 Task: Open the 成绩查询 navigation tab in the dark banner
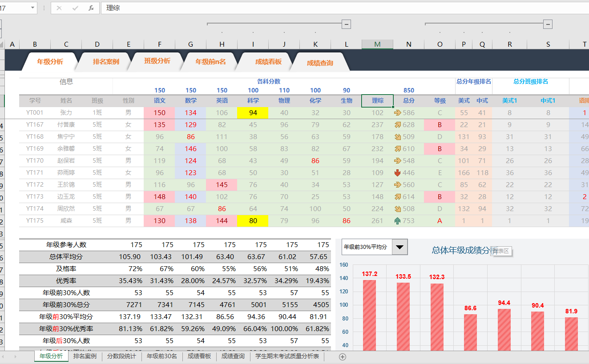[320, 63]
